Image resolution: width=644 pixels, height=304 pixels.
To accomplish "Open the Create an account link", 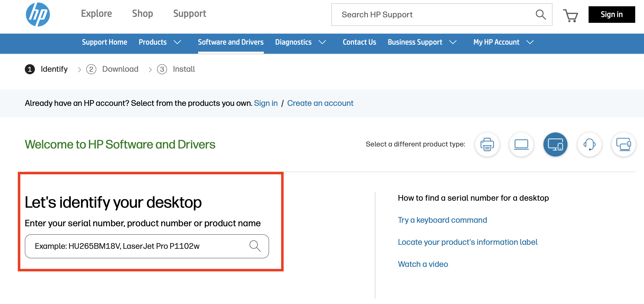I will pos(320,103).
